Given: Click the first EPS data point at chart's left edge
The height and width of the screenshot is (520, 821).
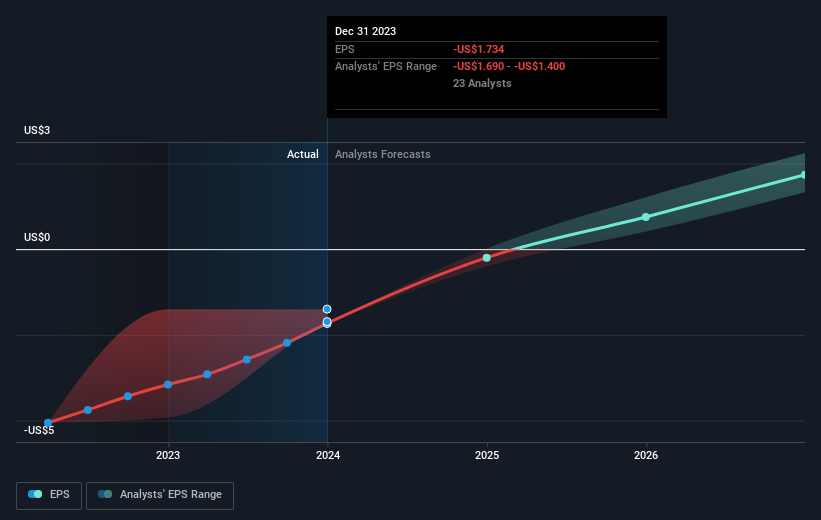Looking at the screenshot, I should (48, 423).
